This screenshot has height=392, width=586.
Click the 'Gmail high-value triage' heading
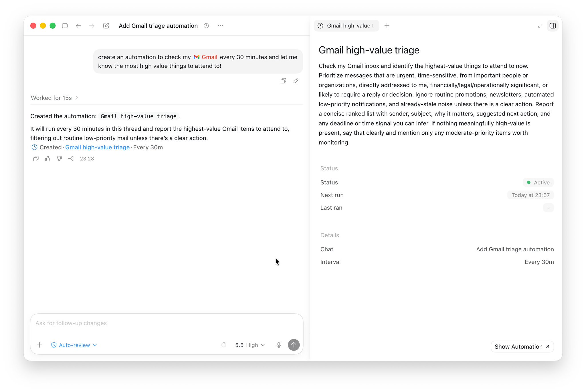[369, 50]
